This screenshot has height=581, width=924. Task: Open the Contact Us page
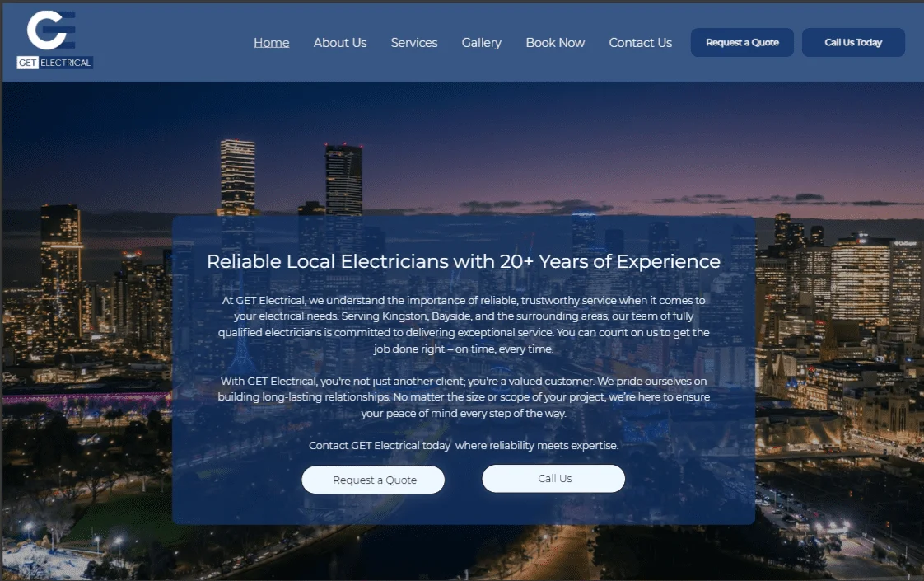(x=640, y=43)
